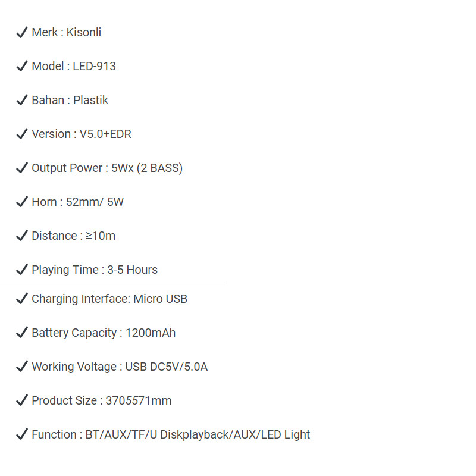Screen dimensions: 476x476
Task: Click the checkmark before Version V5.0+EDR
Action: [22, 134]
